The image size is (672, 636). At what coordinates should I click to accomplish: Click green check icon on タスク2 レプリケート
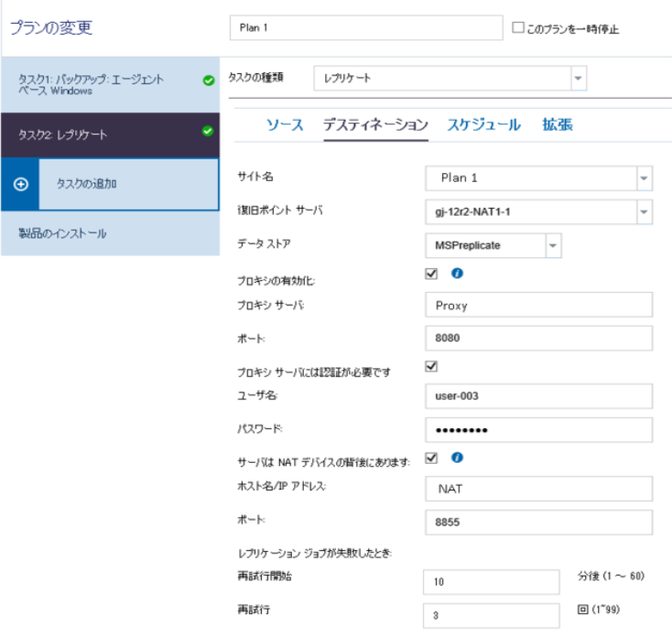pos(208,132)
